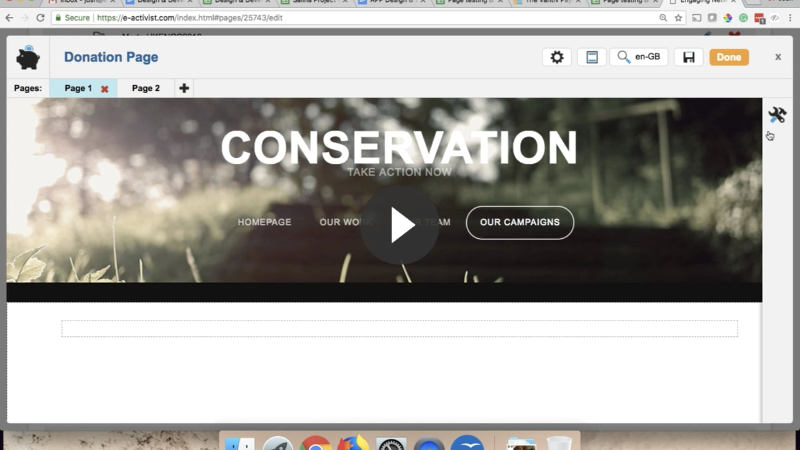Save the page with the floppy disk icon
The height and width of the screenshot is (450, 800).
click(x=689, y=57)
